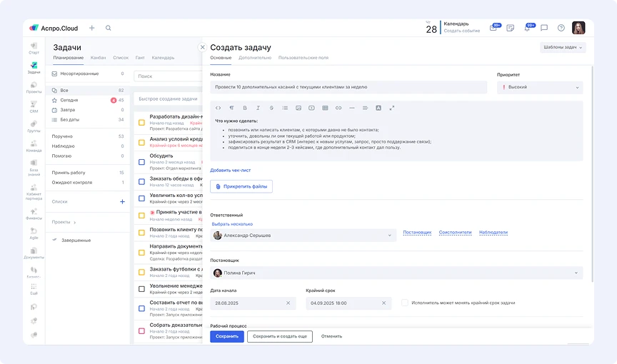
Task: Open paragraph format in editor toolbar
Action: pyautogui.click(x=231, y=108)
